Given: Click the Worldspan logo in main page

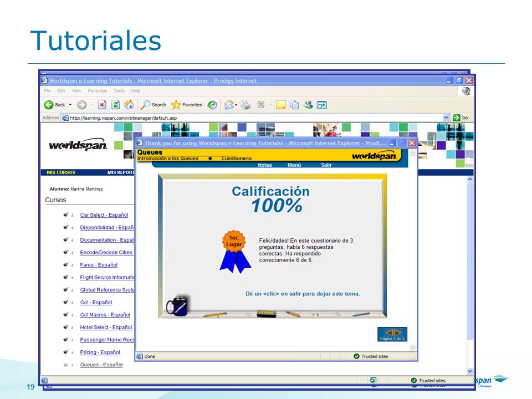Looking at the screenshot, I should [78, 145].
